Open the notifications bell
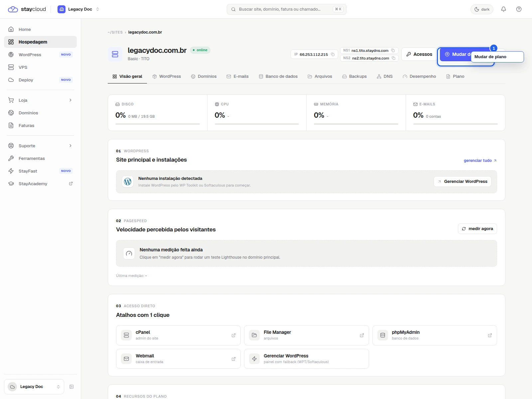Viewport: 532px width, 399px height. coord(503,9)
